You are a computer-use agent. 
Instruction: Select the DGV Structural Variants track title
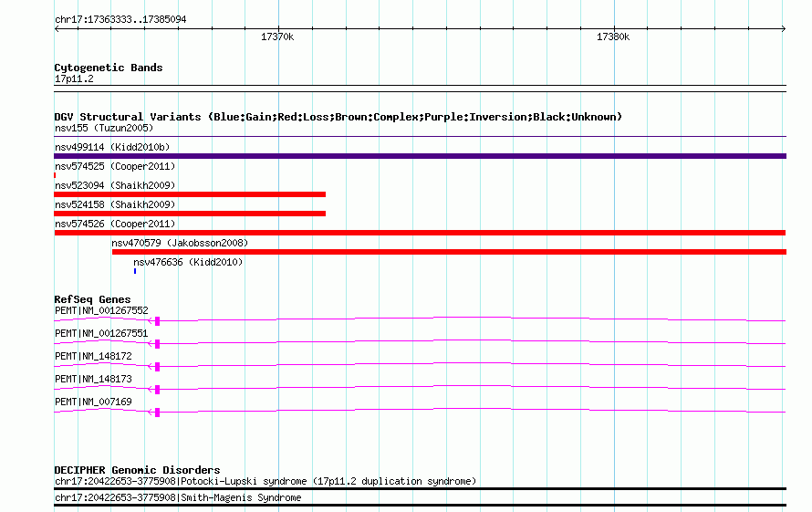pos(338,117)
